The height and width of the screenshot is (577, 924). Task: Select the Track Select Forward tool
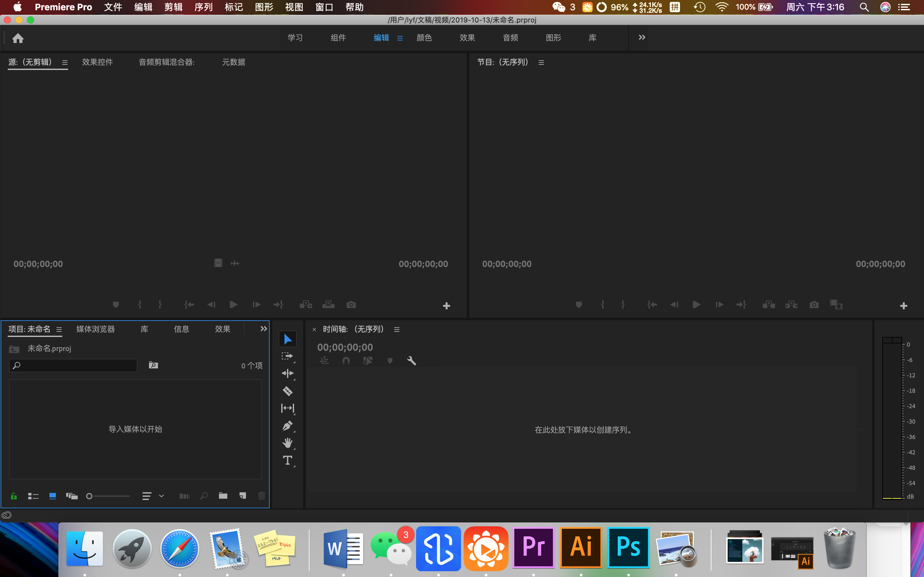click(287, 356)
